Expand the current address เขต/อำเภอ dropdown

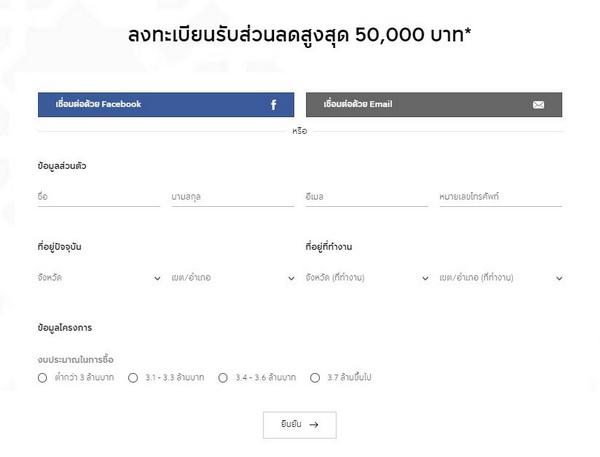point(232,277)
